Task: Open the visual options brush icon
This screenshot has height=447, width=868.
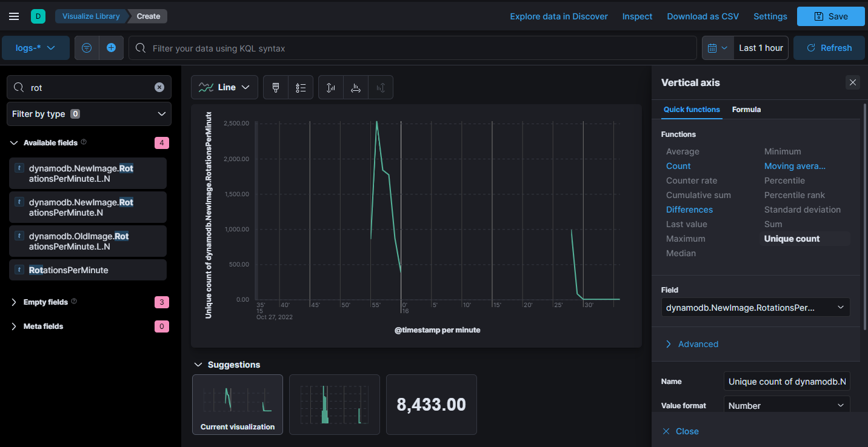Action: tap(276, 87)
